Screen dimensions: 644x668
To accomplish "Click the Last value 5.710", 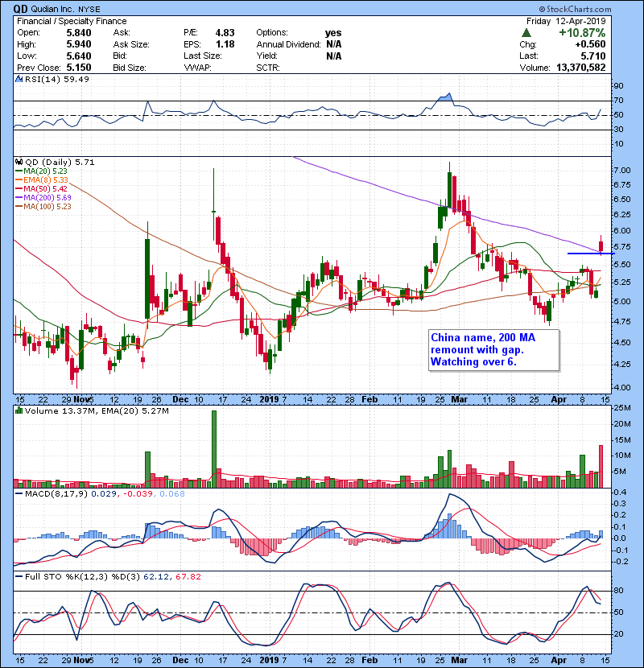I will pyautogui.click(x=592, y=56).
